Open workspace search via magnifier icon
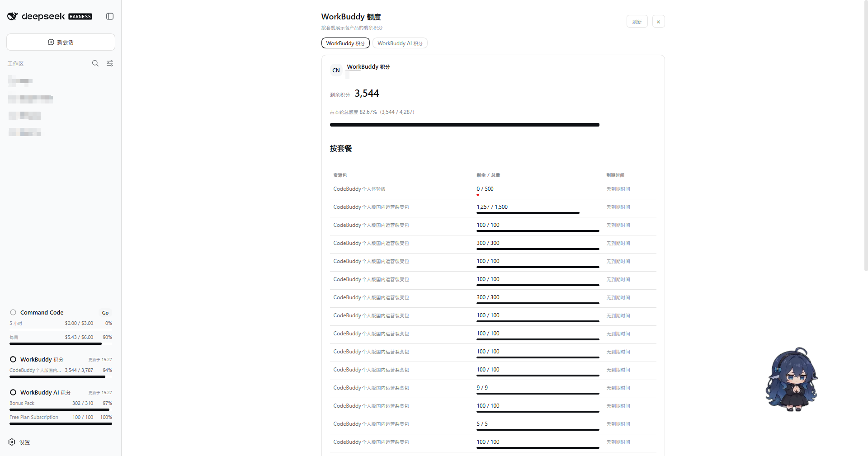The image size is (868, 456). (95, 63)
